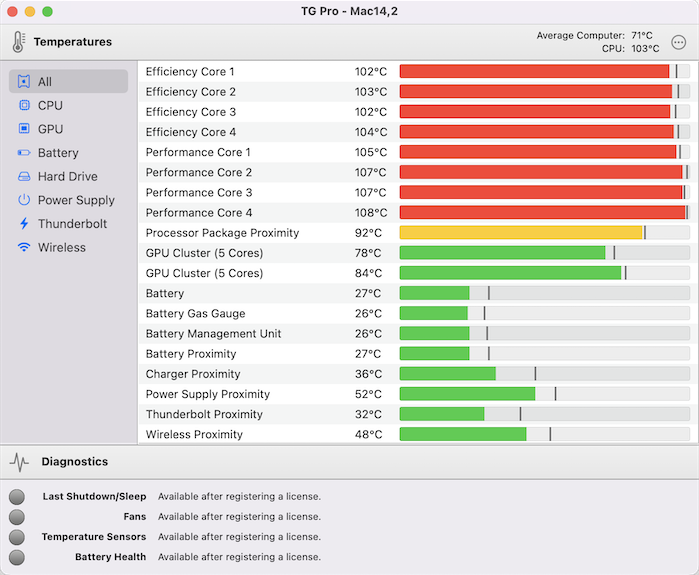Click the Temperatures header title
This screenshot has height=575, width=699.
point(73,42)
